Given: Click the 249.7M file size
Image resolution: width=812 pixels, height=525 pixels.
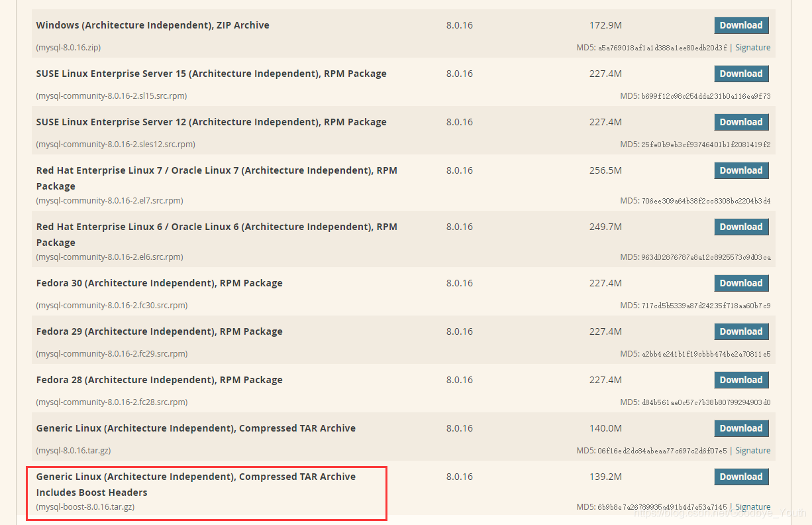Looking at the screenshot, I should (x=605, y=227).
